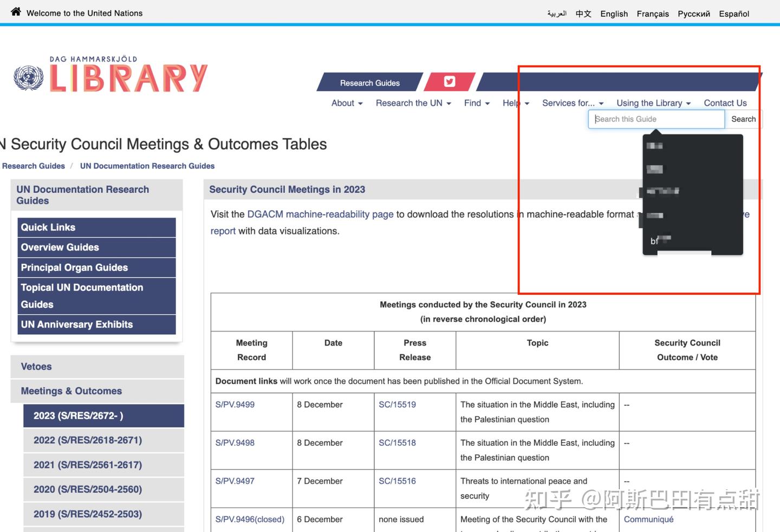Click the UN emblem logo
Screen dimensions: 780x532
coord(28,78)
